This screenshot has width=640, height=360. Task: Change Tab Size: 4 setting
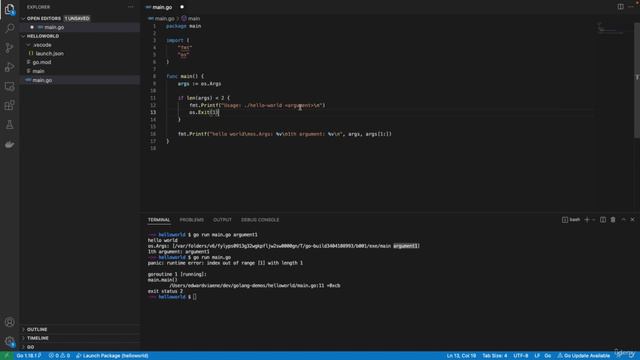coord(495,356)
